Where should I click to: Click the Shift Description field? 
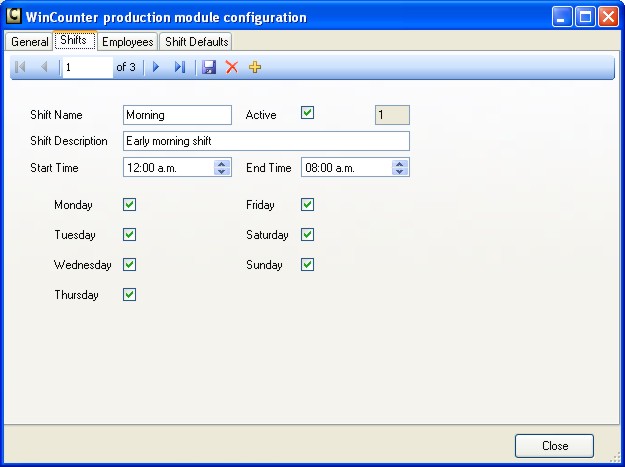[266, 141]
